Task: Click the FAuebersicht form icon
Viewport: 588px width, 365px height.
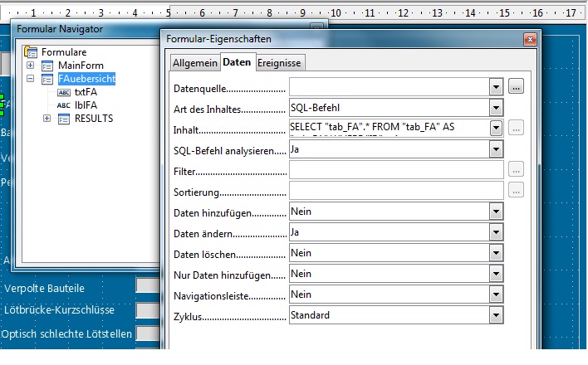Action: [x=48, y=79]
